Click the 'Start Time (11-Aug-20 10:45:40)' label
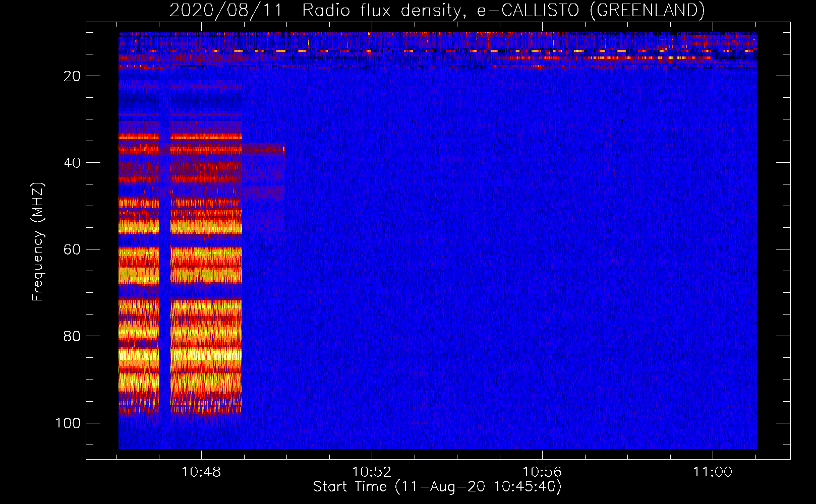Screen dimensions: 816x504 click(x=437, y=487)
